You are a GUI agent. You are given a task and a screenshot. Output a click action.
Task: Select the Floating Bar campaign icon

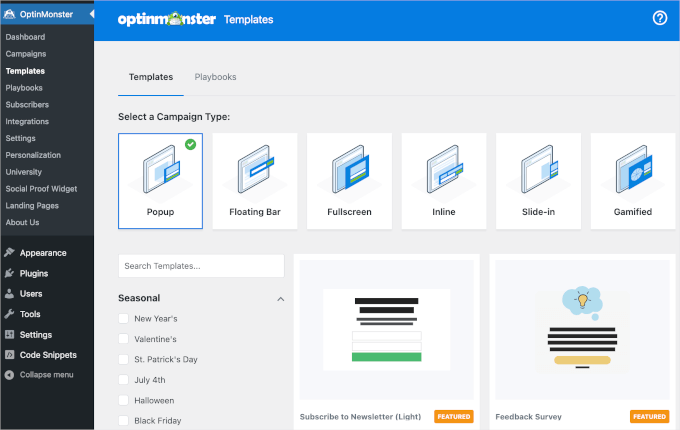[x=256, y=169]
